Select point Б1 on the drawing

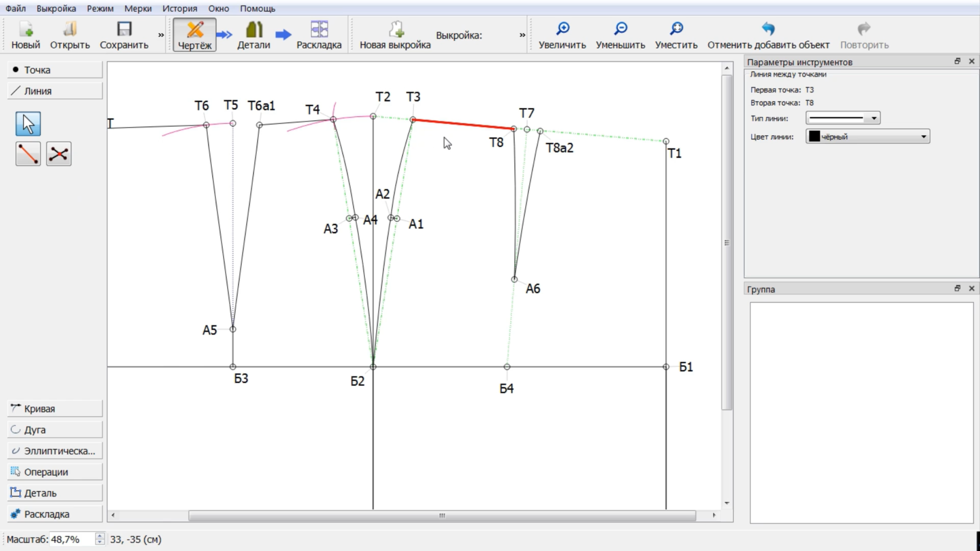[x=666, y=367]
